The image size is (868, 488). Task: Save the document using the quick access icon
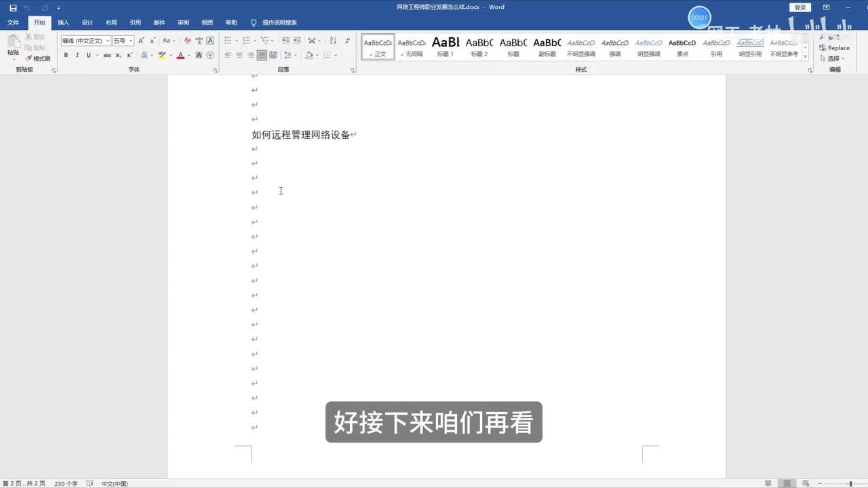tap(13, 7)
